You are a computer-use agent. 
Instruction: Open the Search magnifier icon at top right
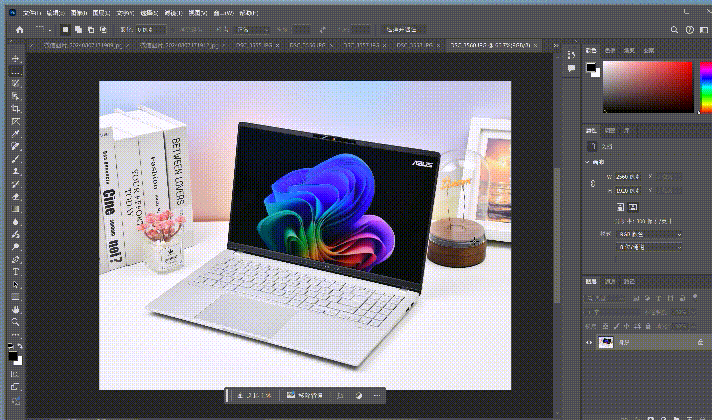[674, 30]
